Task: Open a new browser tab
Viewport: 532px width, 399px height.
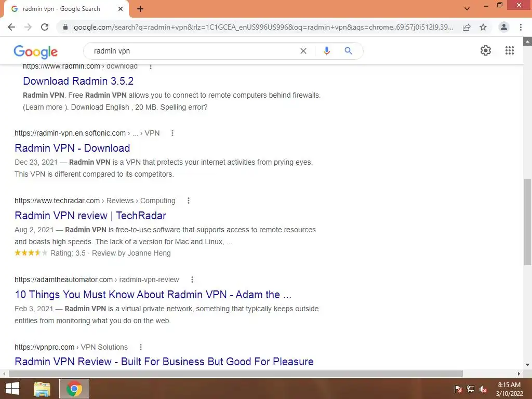Action: click(x=140, y=9)
